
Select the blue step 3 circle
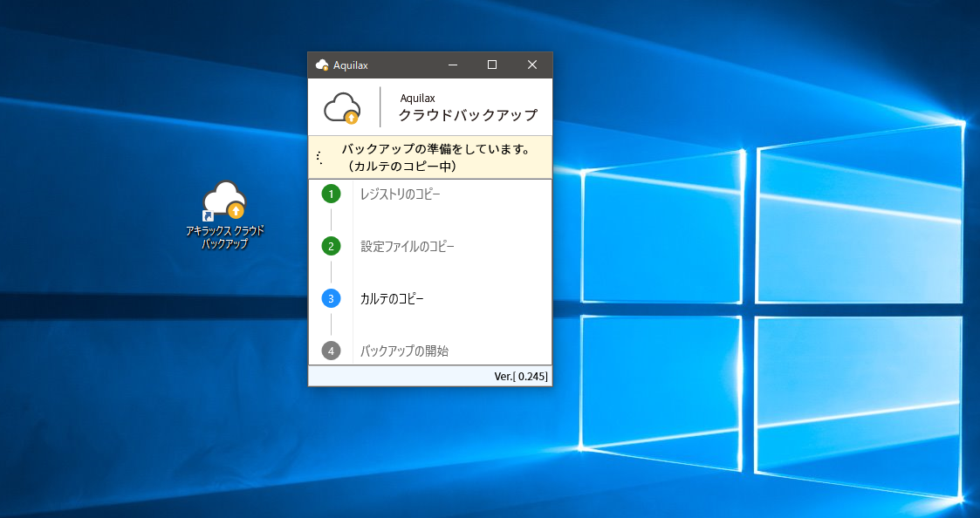coord(331,298)
